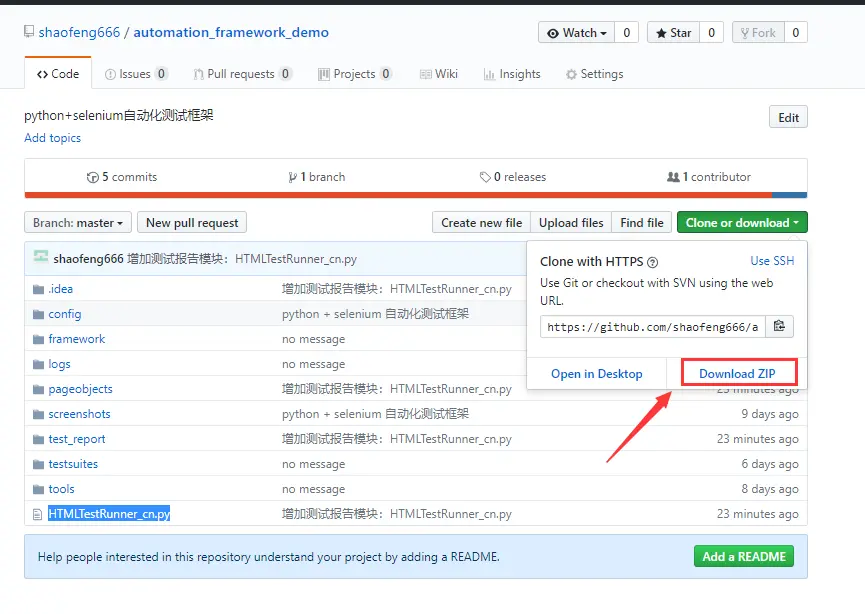The image size is (865, 614).
Task: Click the commits history clock icon
Action: point(93,177)
